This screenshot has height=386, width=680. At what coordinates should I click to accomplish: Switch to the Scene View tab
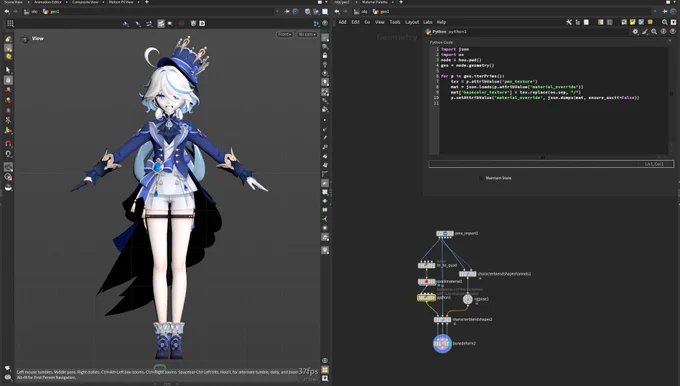13,2
